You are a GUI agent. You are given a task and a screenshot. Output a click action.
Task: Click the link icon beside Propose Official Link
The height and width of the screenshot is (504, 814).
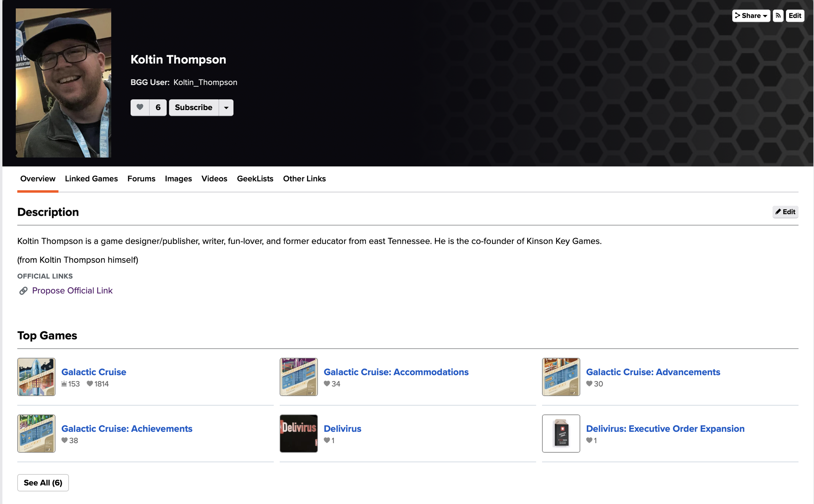pos(23,291)
